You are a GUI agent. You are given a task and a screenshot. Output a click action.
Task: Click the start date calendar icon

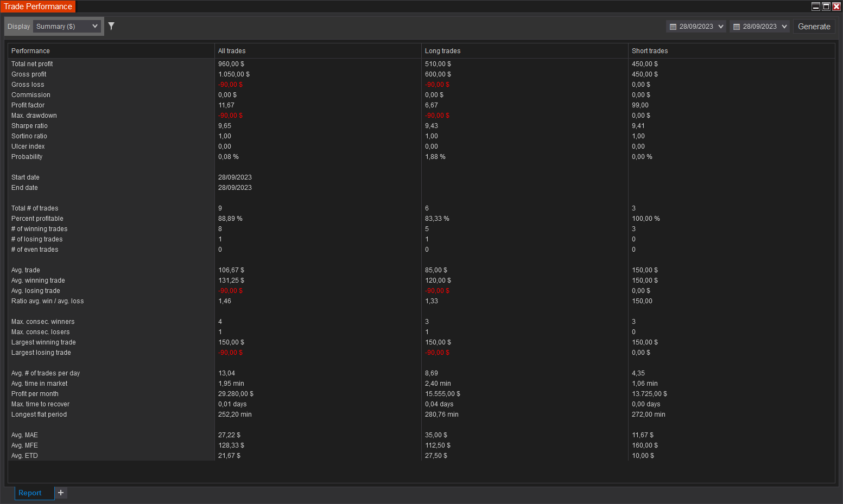click(x=673, y=27)
